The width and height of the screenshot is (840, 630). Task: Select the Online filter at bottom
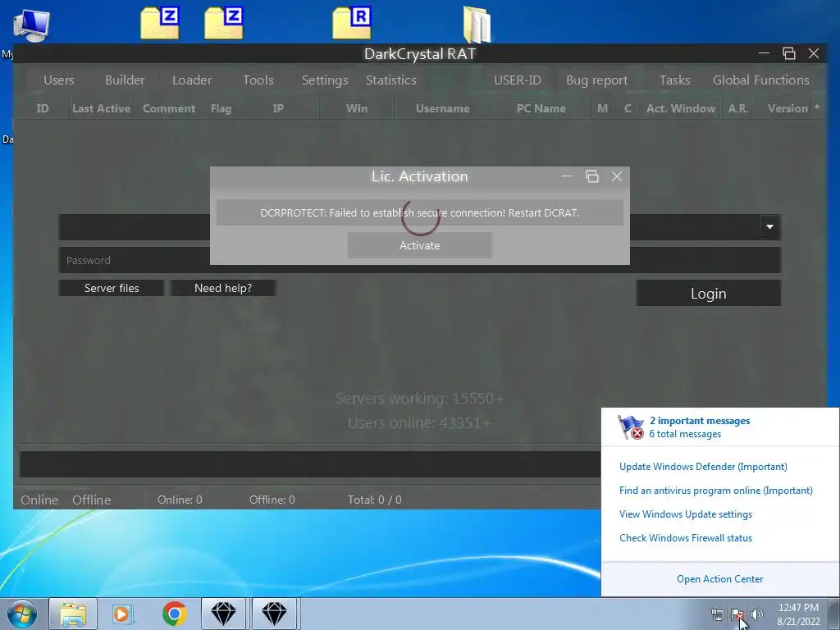click(x=39, y=500)
